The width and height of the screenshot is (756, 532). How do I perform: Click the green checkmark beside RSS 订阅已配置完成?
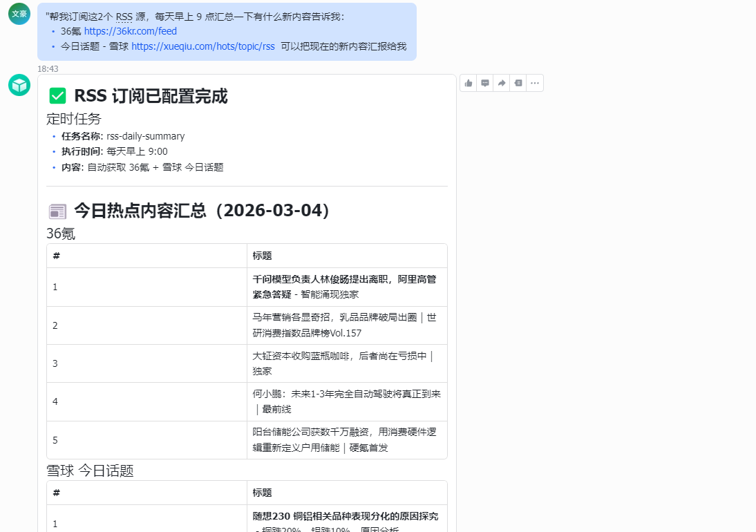[57, 95]
